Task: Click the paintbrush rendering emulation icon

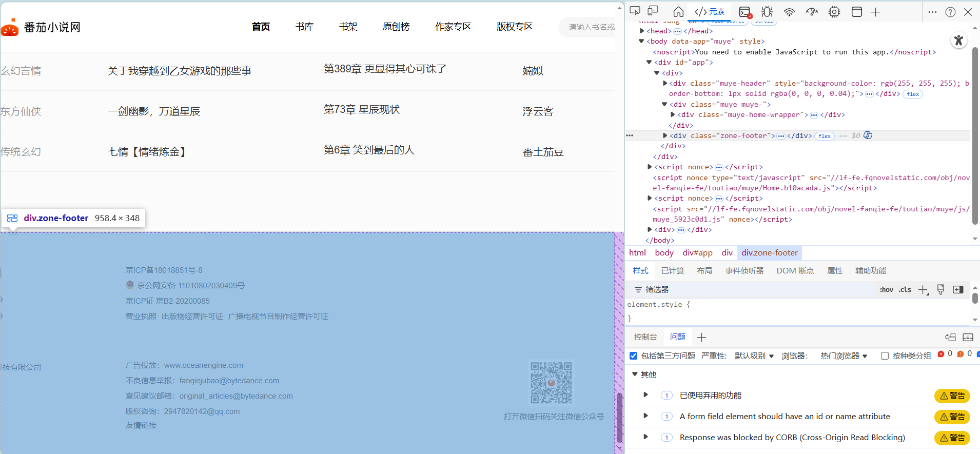Action: [x=940, y=290]
